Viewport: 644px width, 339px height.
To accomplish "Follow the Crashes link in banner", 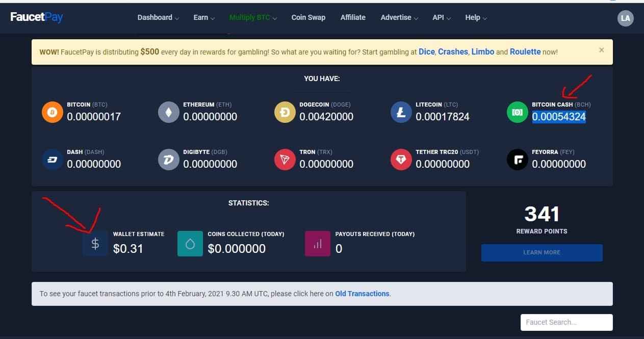I will (x=453, y=52).
